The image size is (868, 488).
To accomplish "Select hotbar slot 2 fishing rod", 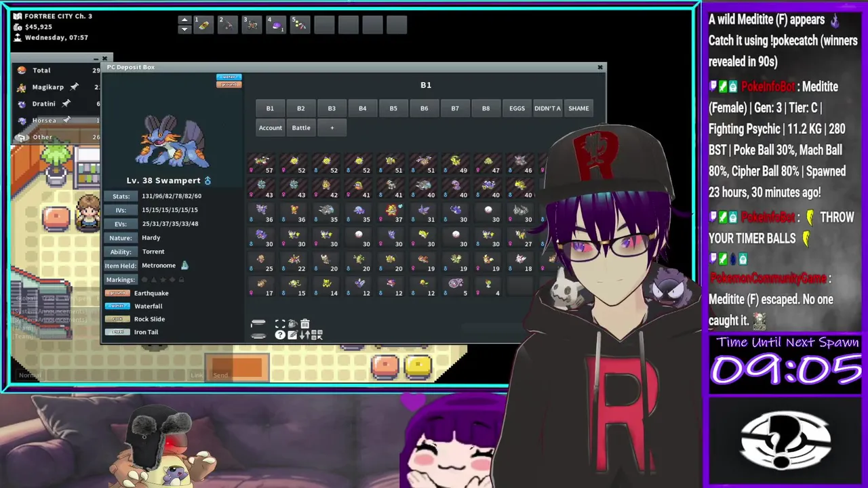I will pos(227,25).
